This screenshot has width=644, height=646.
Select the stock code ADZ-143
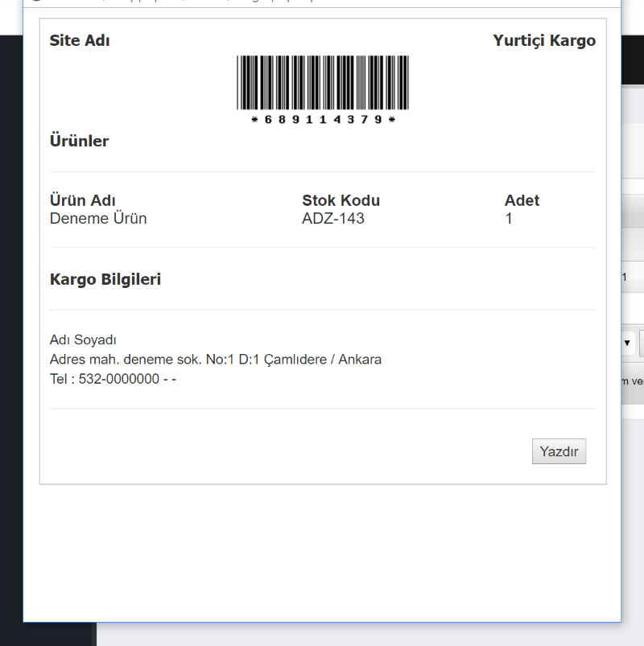(333, 218)
